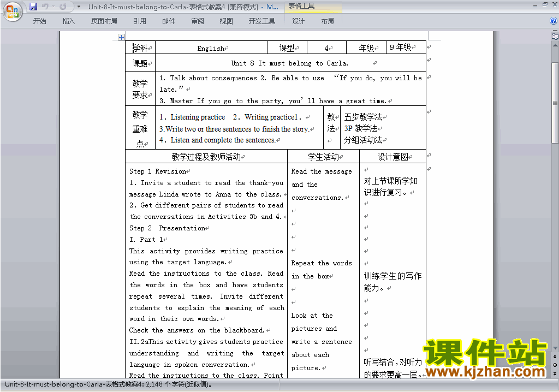Click the '年级' label cell

366,48
